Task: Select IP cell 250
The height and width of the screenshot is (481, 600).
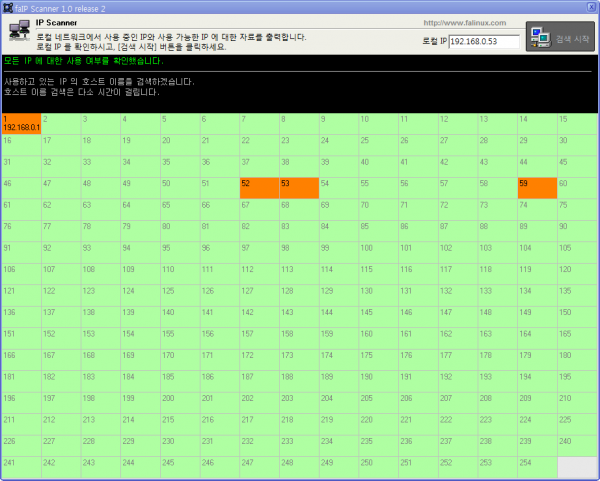Action: coord(379,467)
